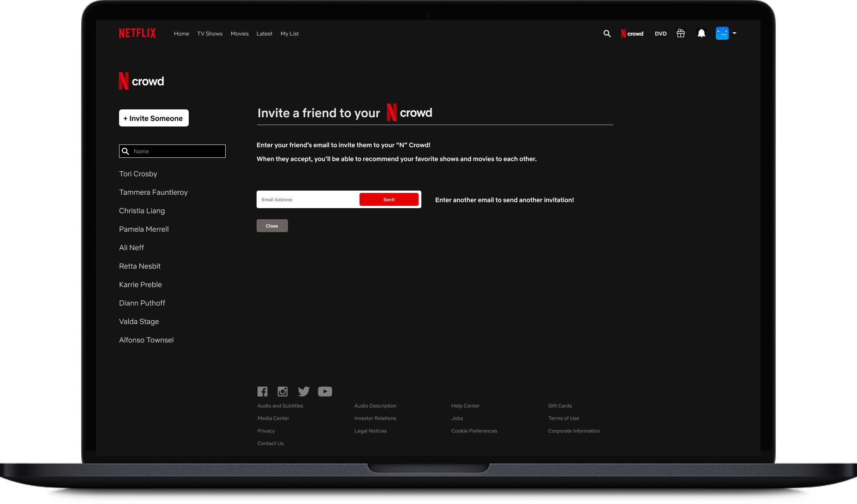Visit Netflix's Facebook page icon
This screenshot has width=857, height=504.
tap(262, 391)
